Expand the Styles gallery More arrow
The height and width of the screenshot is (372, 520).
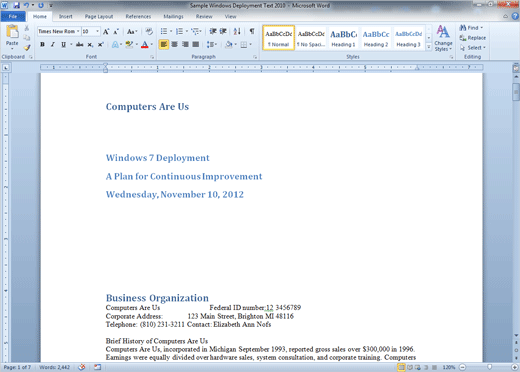pyautogui.click(x=429, y=47)
